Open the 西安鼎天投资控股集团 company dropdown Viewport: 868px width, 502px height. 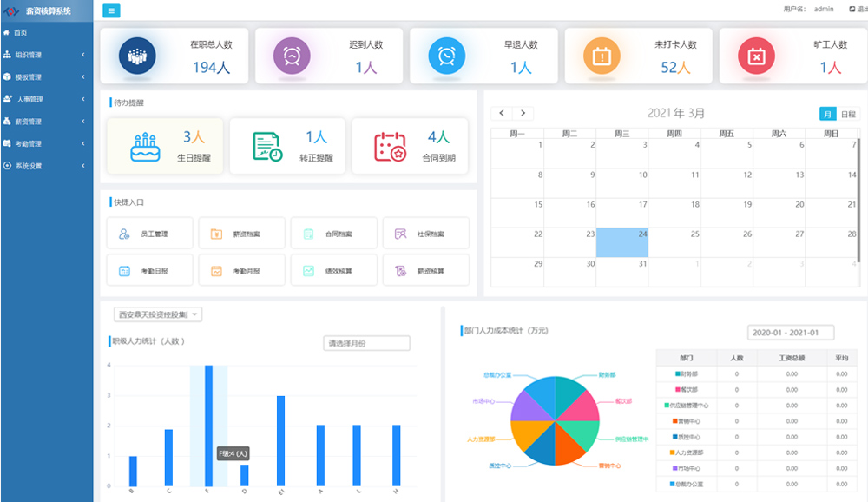click(x=157, y=314)
